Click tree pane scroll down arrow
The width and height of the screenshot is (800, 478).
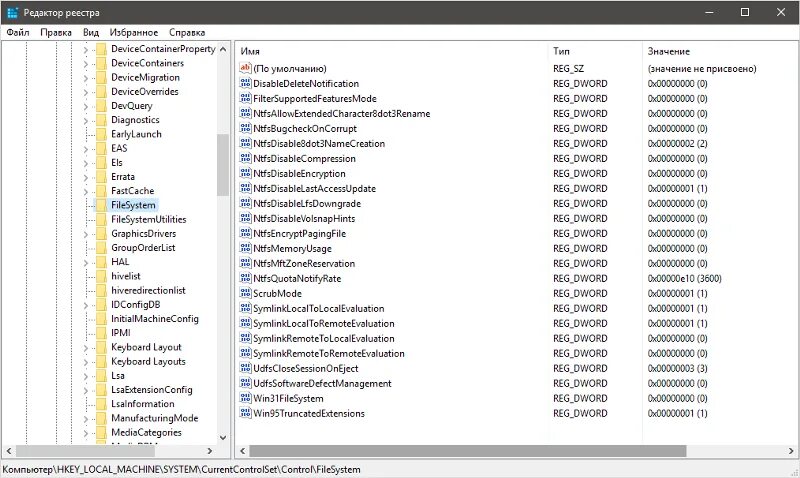tap(223, 437)
